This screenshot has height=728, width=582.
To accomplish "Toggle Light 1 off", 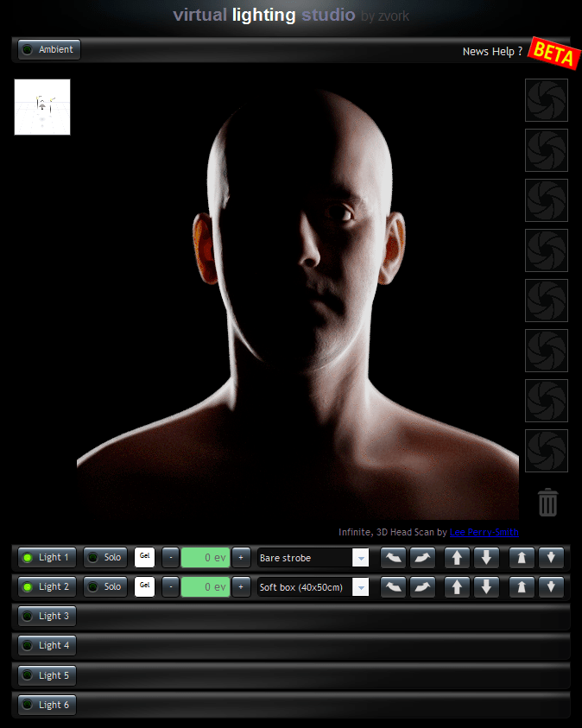I will [x=48, y=558].
